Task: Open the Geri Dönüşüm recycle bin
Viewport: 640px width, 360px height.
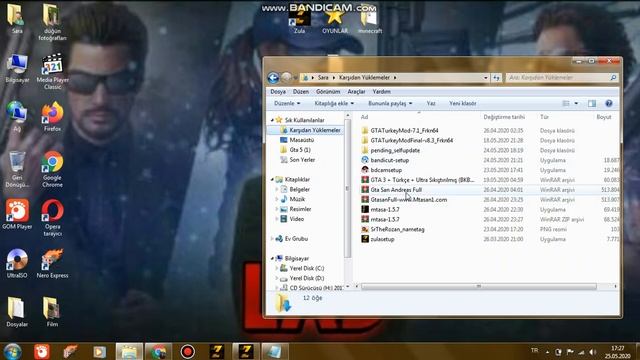Action: click(17, 169)
